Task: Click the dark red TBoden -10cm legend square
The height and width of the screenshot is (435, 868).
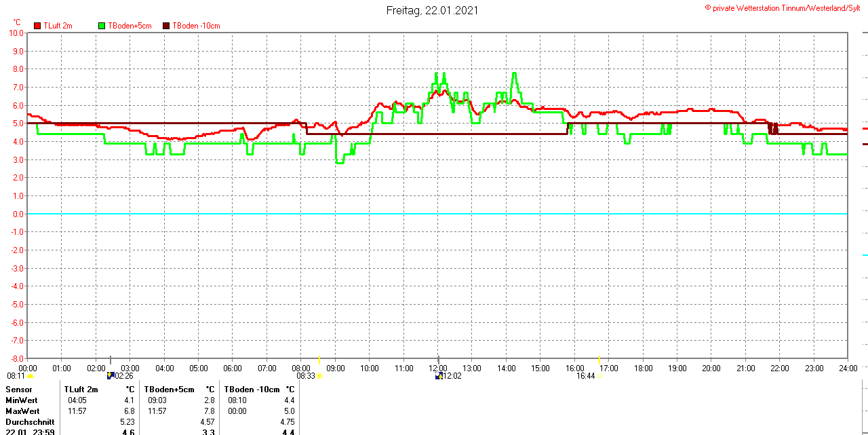Action: pyautogui.click(x=166, y=26)
